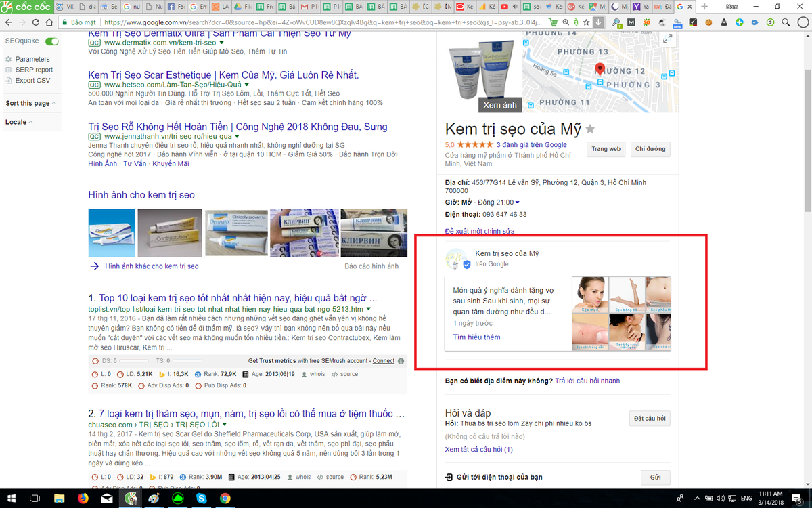
Task: Click the red map pin marker
Action: pos(599,69)
